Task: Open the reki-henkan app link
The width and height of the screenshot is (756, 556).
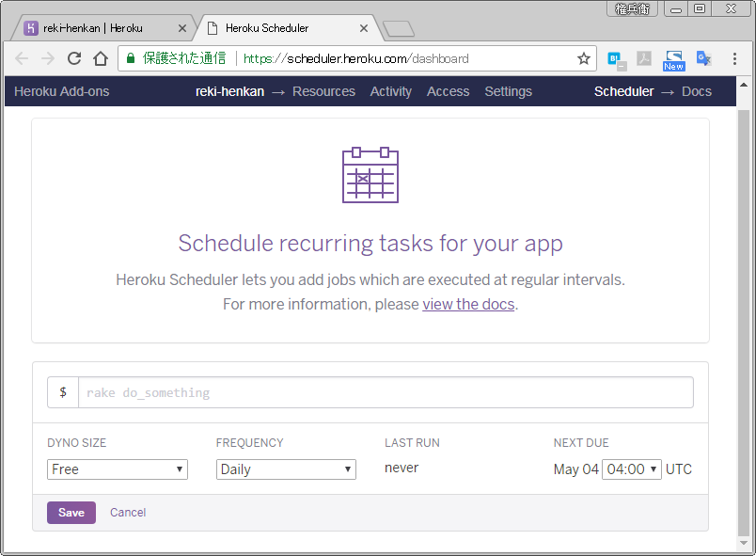Action: tap(229, 91)
